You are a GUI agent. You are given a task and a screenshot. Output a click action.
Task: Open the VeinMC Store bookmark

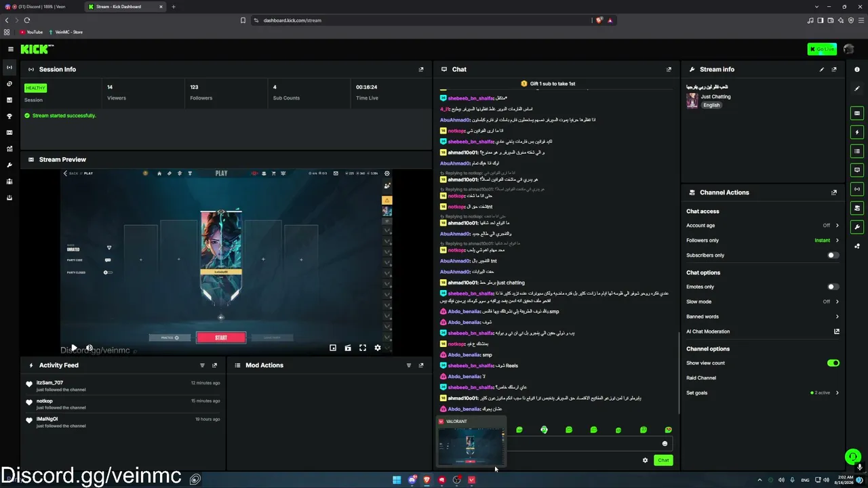[x=66, y=32]
